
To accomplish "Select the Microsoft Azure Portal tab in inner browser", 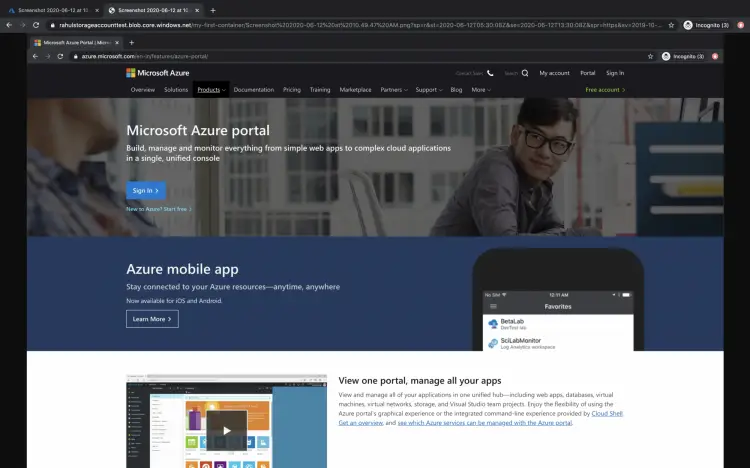I will tap(77, 43).
